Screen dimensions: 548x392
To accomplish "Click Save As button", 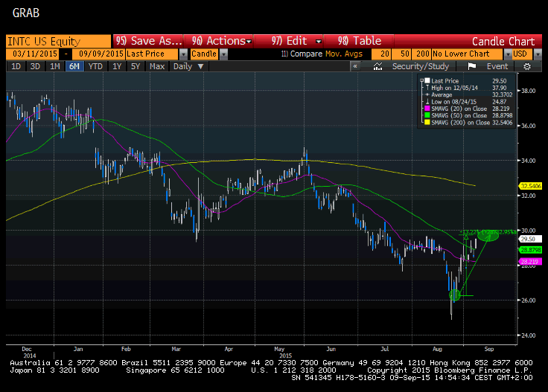I will point(148,41).
